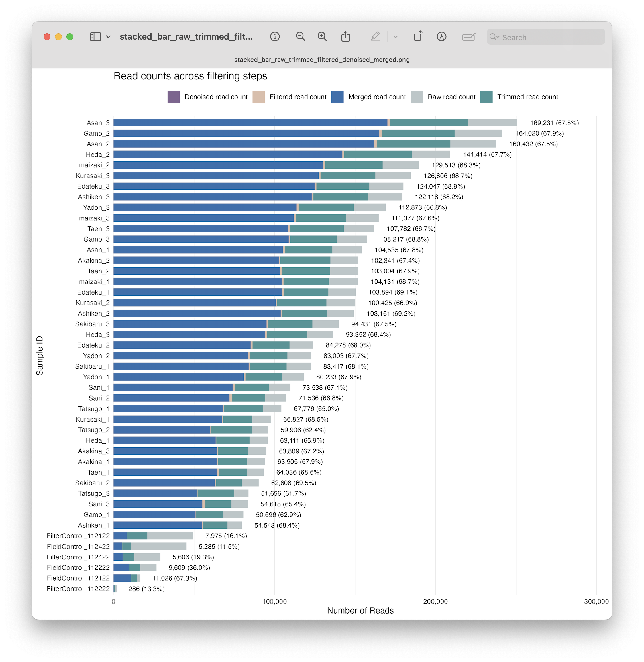The image size is (644, 662).
Task: Click the blue merged bar of Asan_3
Action: point(250,123)
